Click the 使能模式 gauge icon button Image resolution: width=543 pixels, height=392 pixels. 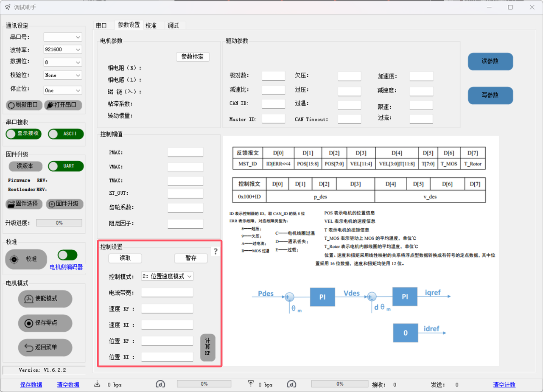45,299
